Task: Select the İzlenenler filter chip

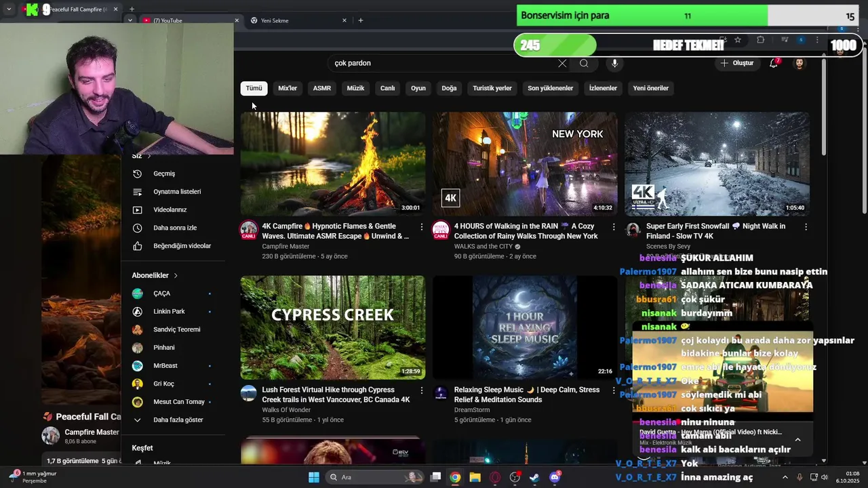Action: click(603, 88)
